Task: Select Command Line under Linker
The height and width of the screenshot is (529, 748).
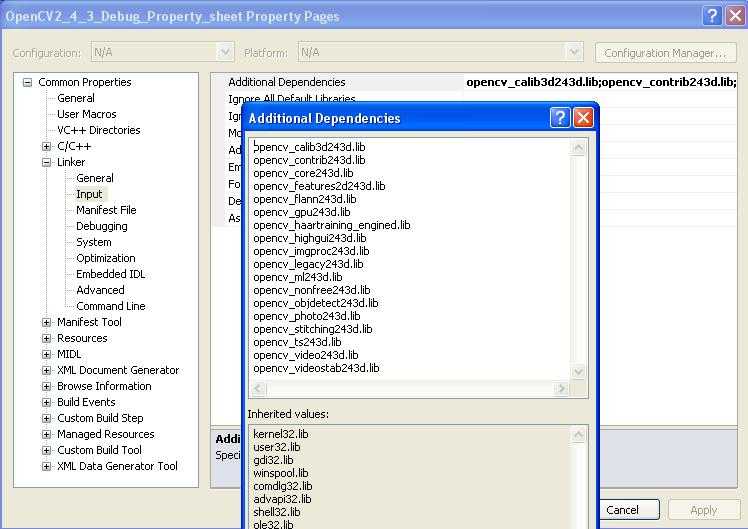Action: pos(111,306)
